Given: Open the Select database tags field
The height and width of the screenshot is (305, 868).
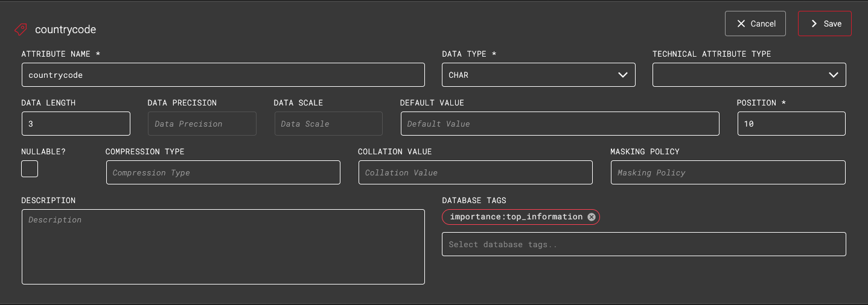Looking at the screenshot, I should pos(643,244).
